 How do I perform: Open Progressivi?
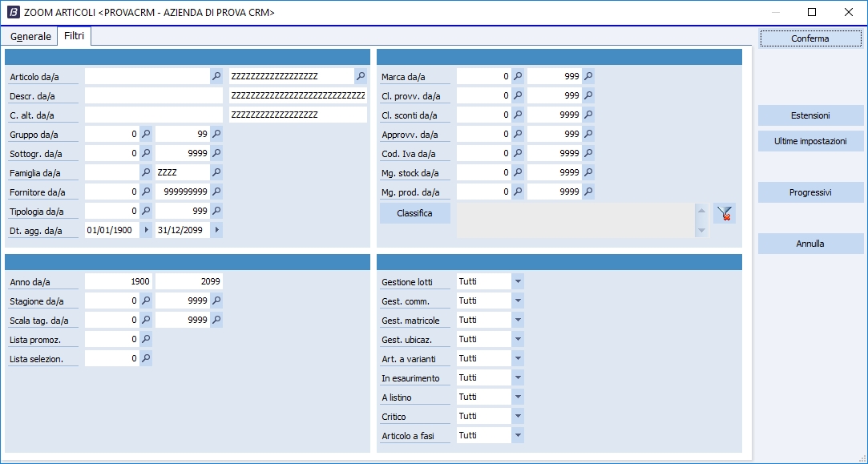click(x=810, y=192)
